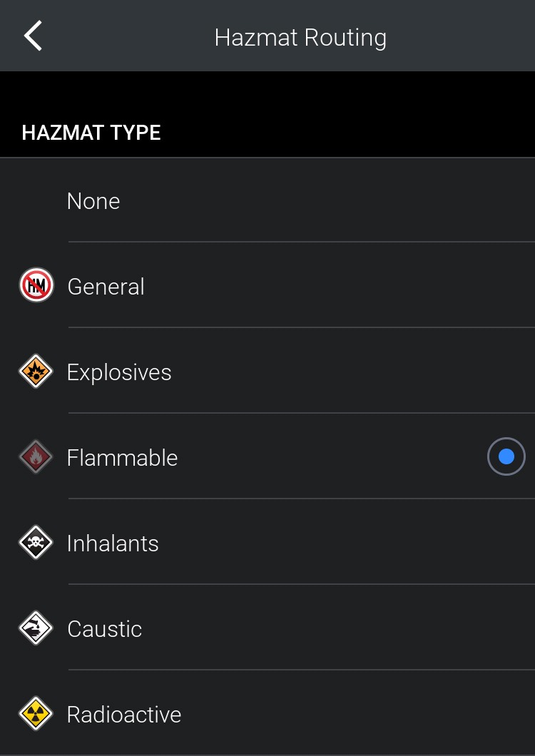Select the None hazmat type
The height and width of the screenshot is (756, 535).
point(93,201)
